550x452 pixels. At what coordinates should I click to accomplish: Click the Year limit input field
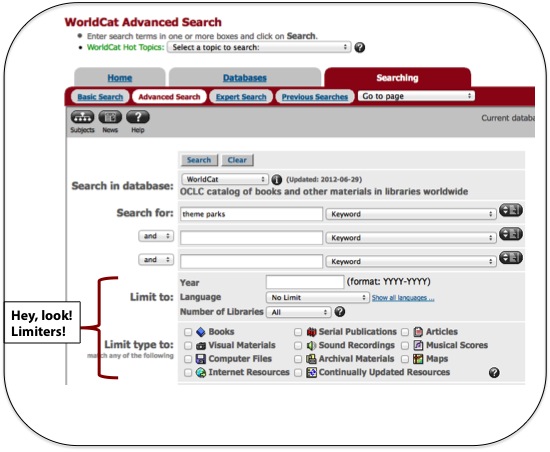tap(305, 282)
